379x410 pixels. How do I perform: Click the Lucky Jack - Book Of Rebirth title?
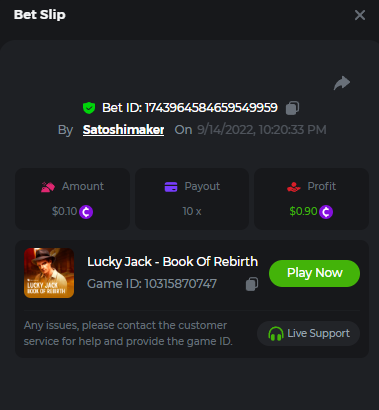[x=172, y=262]
